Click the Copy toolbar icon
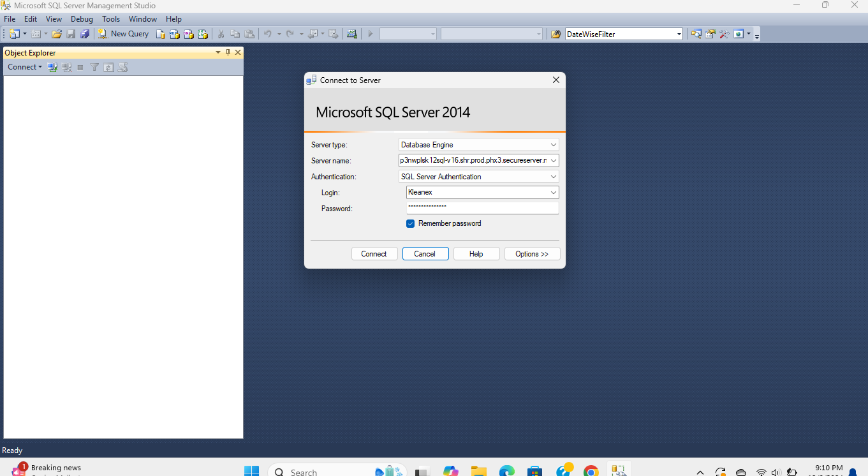The height and width of the screenshot is (476, 868). 235,34
